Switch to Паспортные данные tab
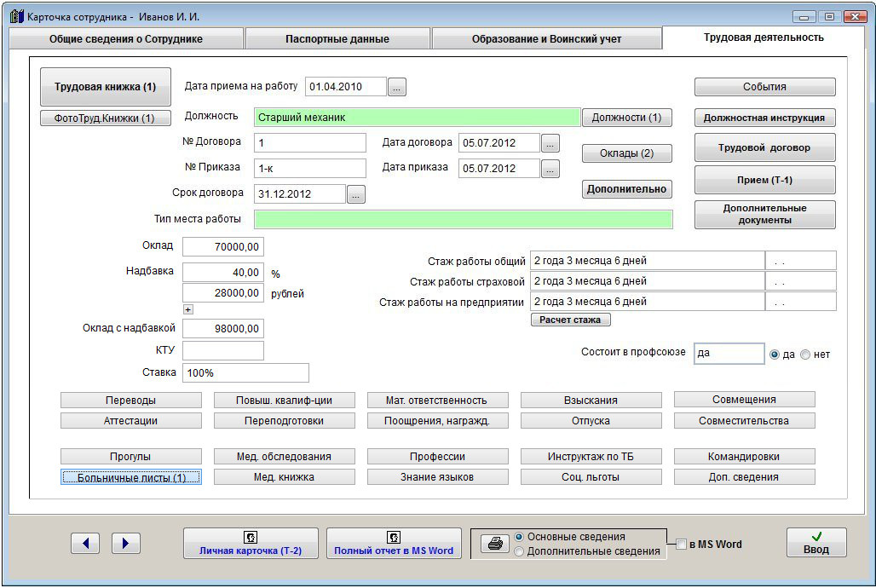This screenshot has width=876, height=588. [337, 39]
